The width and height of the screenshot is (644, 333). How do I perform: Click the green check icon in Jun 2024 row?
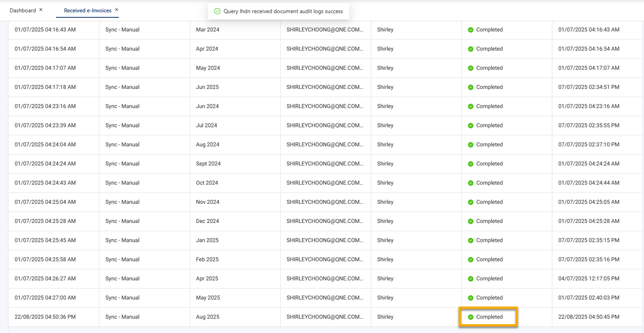click(x=471, y=106)
